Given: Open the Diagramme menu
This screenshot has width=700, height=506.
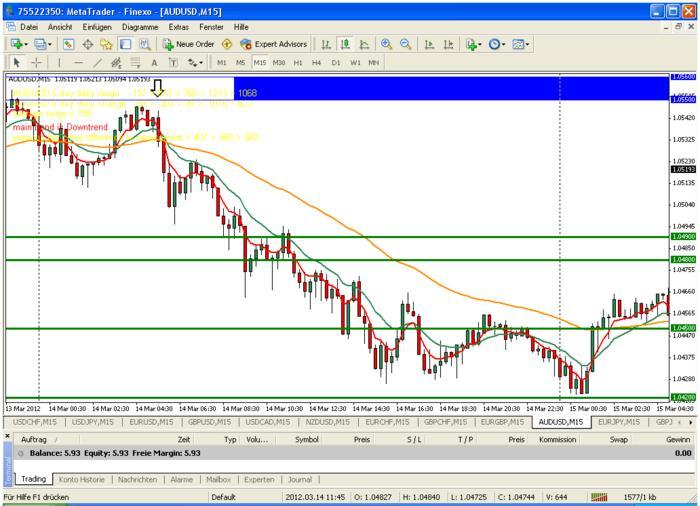Looking at the screenshot, I should click(140, 27).
